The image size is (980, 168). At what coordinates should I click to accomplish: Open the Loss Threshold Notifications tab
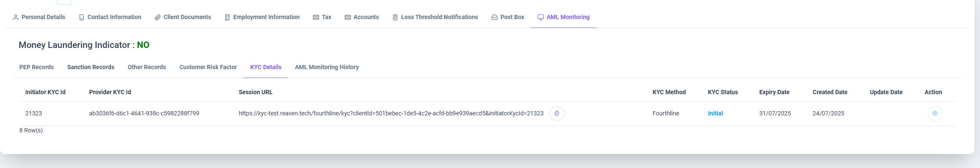coord(435,17)
